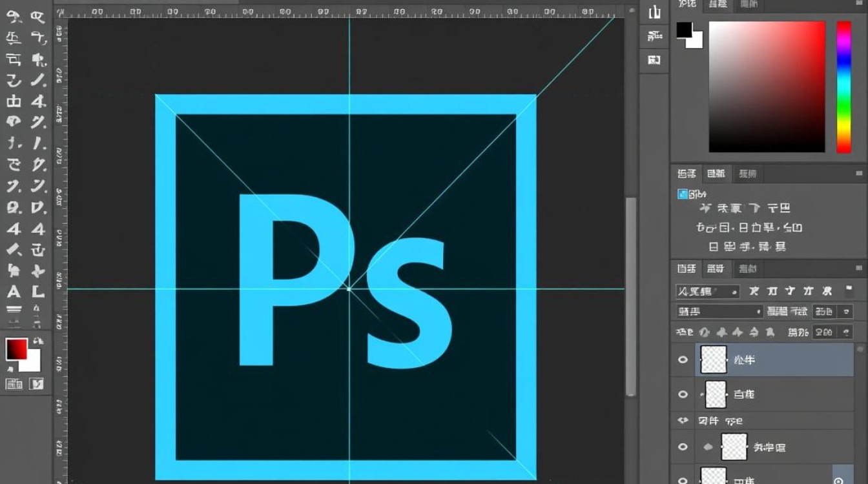868x484 pixels.
Task: Select the second layer's thumbnail
Action: point(716,394)
